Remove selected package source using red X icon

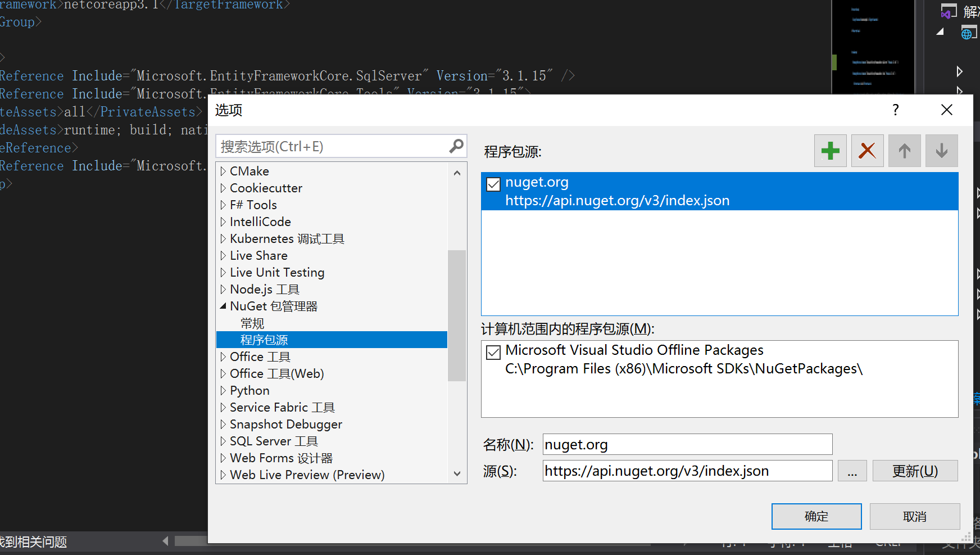(x=867, y=150)
